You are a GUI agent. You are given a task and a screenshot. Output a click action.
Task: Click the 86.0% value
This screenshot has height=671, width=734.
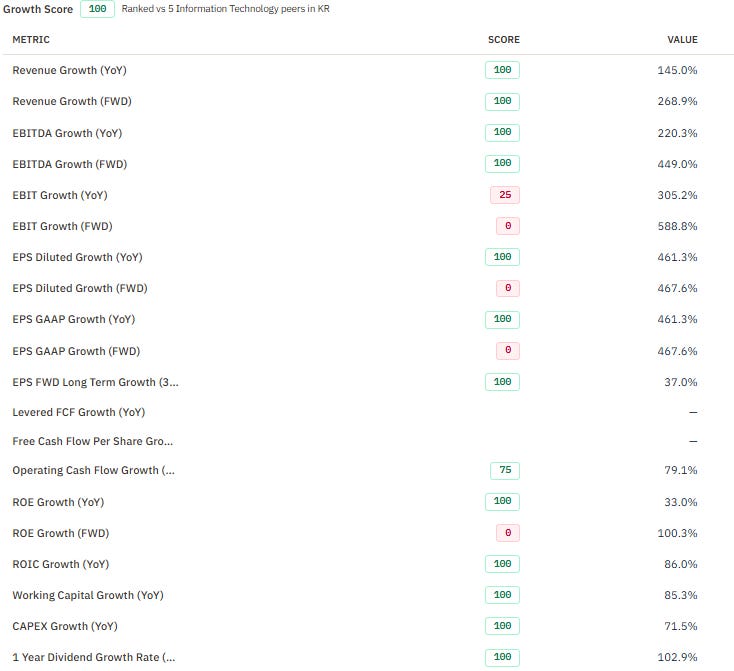[x=681, y=564]
